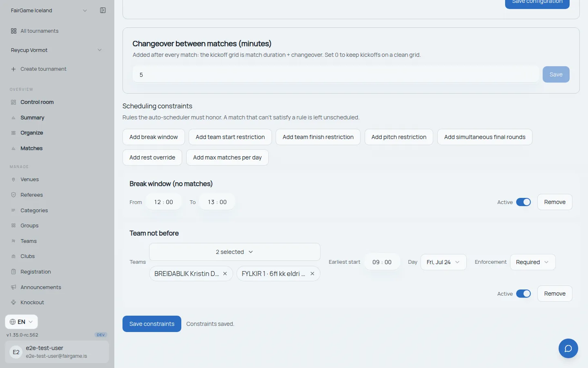Open the 2 selected teams dropdown
588x368 pixels.
(x=235, y=252)
